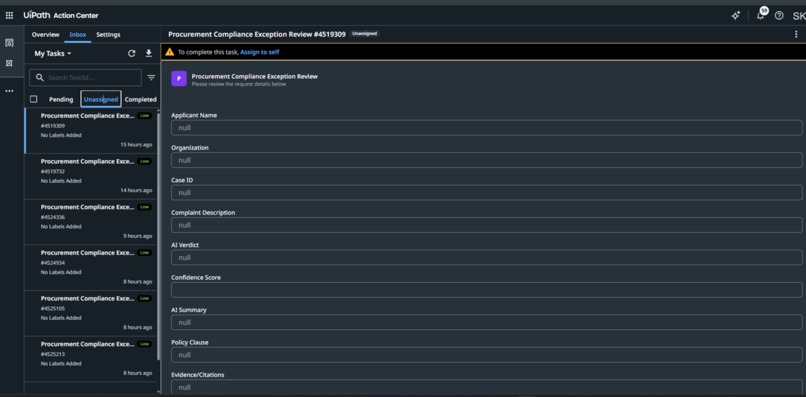Switch to the Overview tab

pyautogui.click(x=45, y=34)
